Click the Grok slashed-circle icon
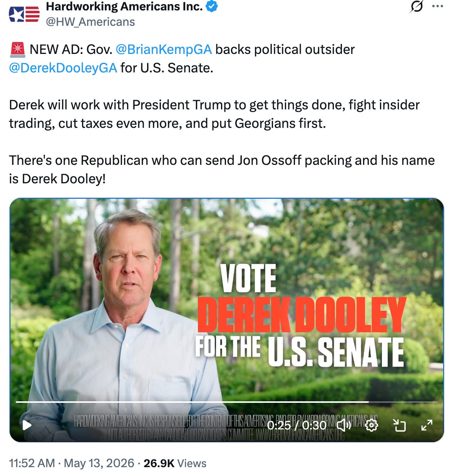Viewport: 452px width, 476px height. coord(417,7)
